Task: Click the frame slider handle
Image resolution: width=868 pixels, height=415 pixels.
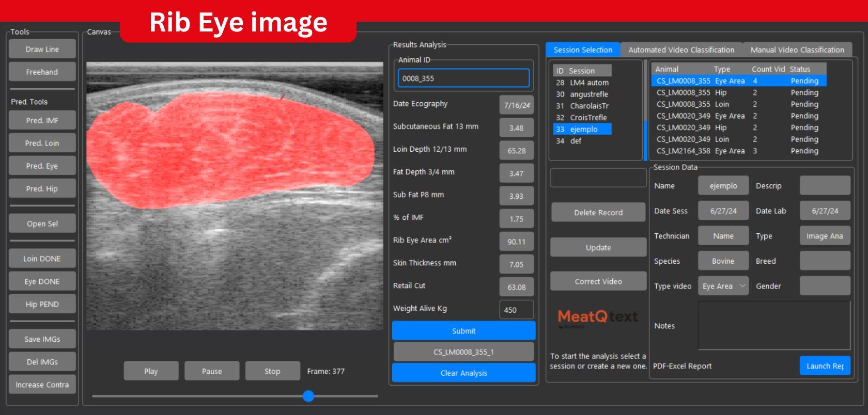Action: click(x=308, y=396)
